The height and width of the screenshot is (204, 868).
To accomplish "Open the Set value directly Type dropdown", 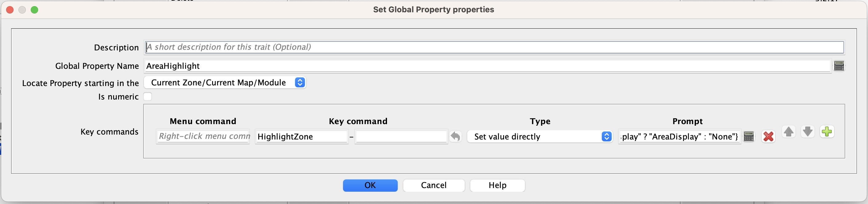I will tap(540, 137).
